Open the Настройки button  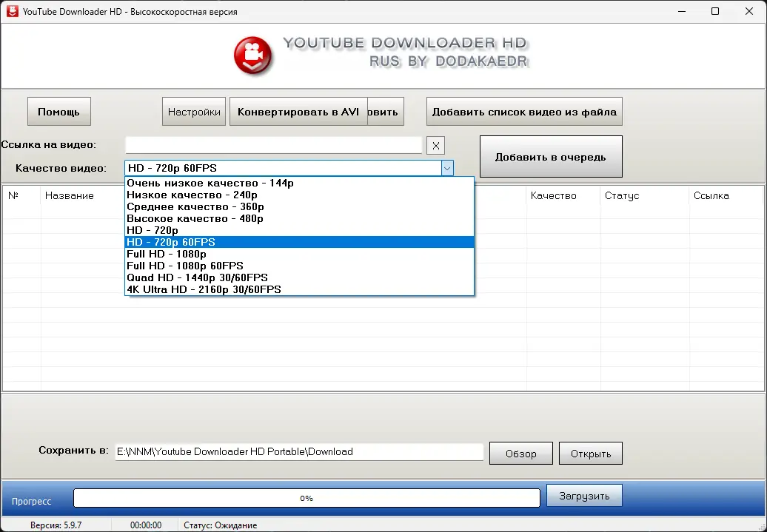click(x=193, y=111)
